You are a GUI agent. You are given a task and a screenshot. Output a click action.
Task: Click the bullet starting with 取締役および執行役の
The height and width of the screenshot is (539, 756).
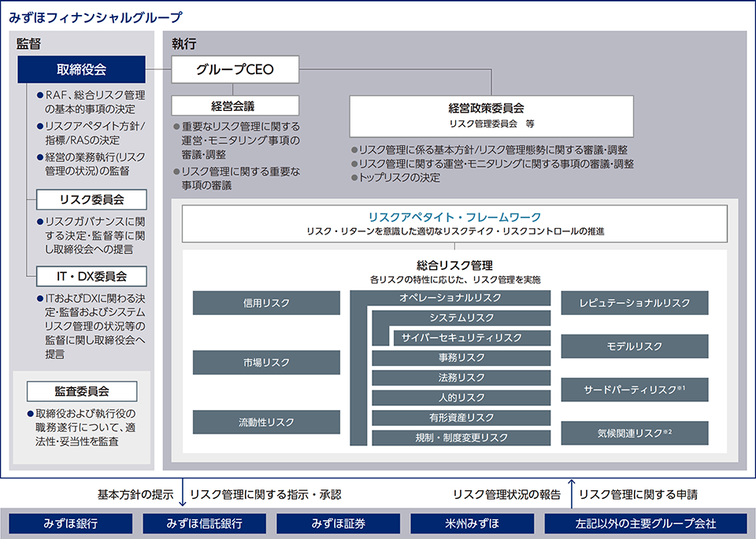[81, 427]
